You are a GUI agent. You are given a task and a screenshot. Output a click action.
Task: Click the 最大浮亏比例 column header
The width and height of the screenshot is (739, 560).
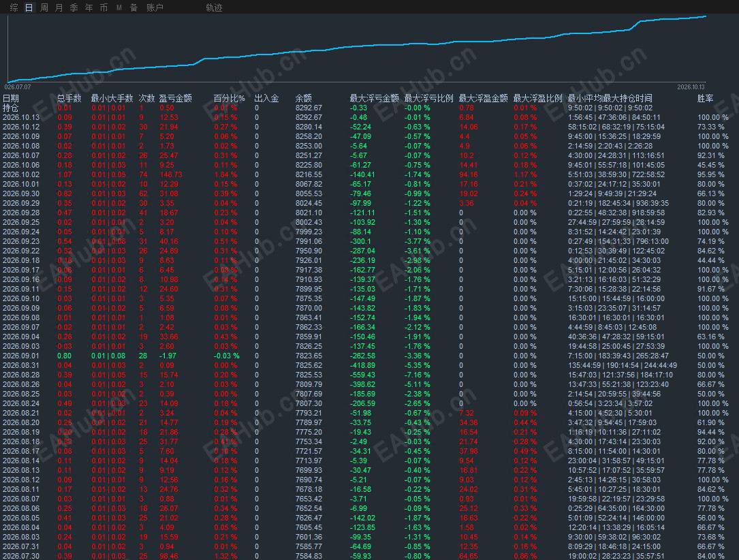pos(429,98)
